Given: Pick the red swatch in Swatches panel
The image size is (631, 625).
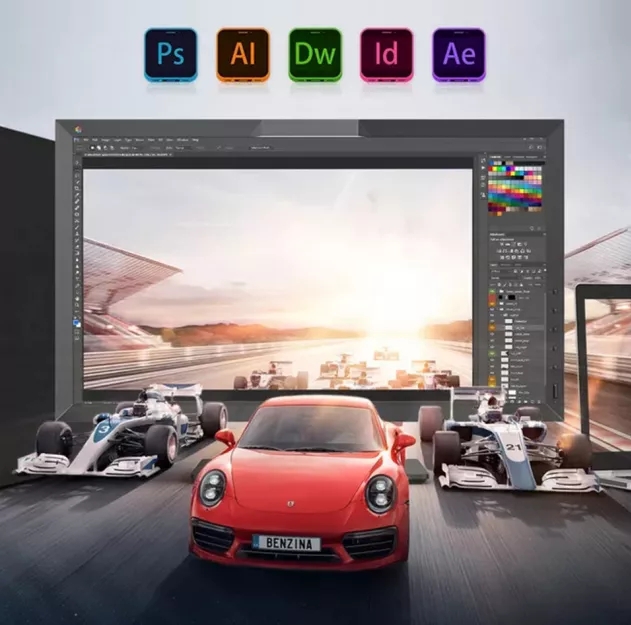Looking at the screenshot, I should click(490, 169).
